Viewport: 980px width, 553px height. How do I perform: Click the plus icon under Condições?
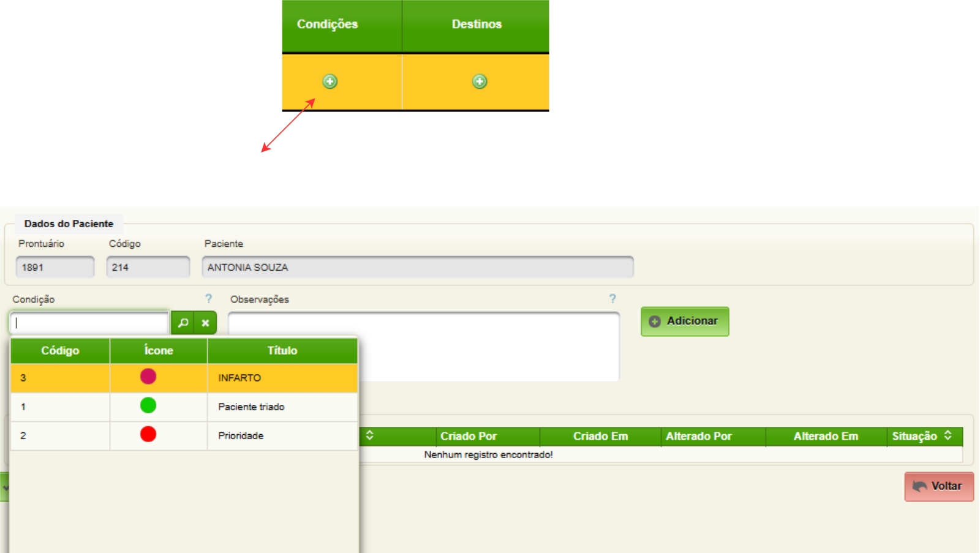330,81
